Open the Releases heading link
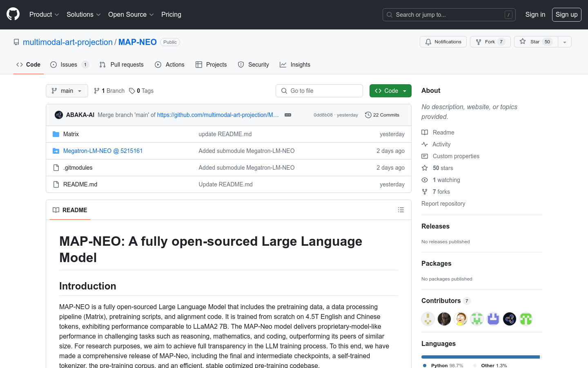Screen dimensions: 588x368 [x=435, y=226]
